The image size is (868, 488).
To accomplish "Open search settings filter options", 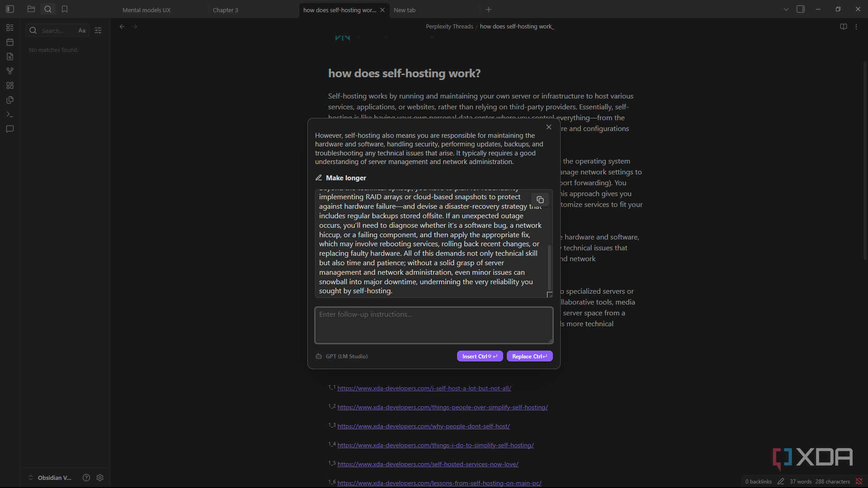I will 98,31.
